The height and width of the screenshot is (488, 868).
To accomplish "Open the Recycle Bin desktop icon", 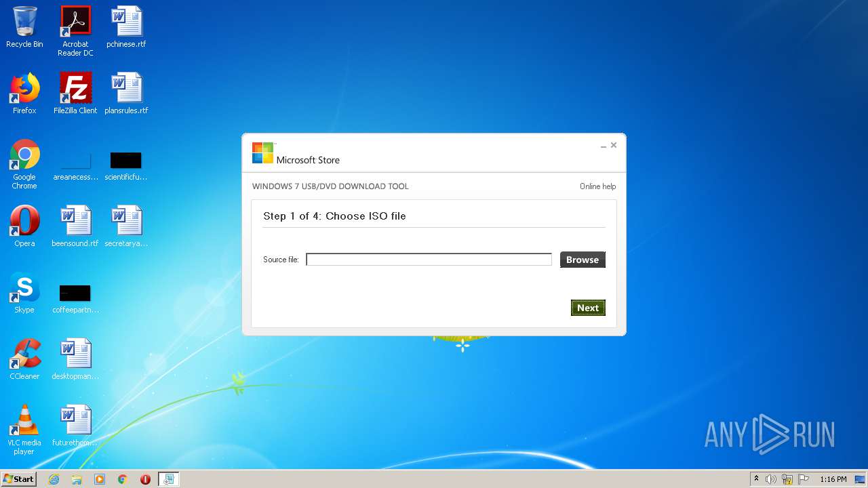I will tap(24, 27).
